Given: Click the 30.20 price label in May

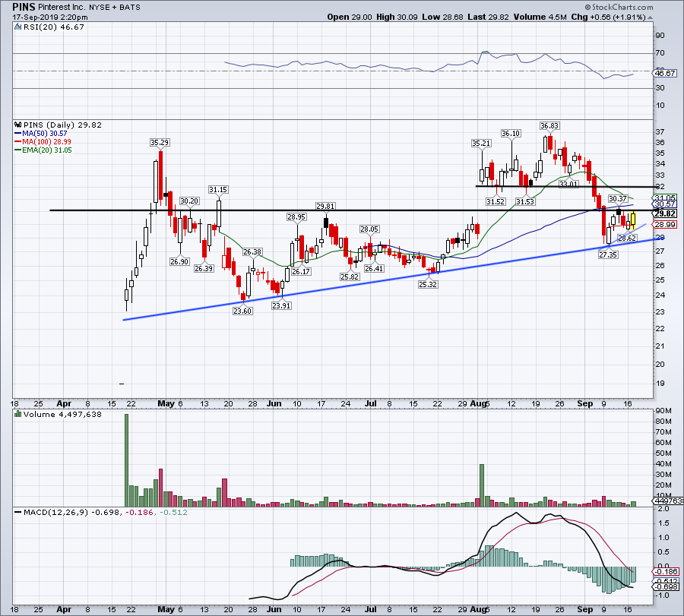Looking at the screenshot, I should (189, 201).
